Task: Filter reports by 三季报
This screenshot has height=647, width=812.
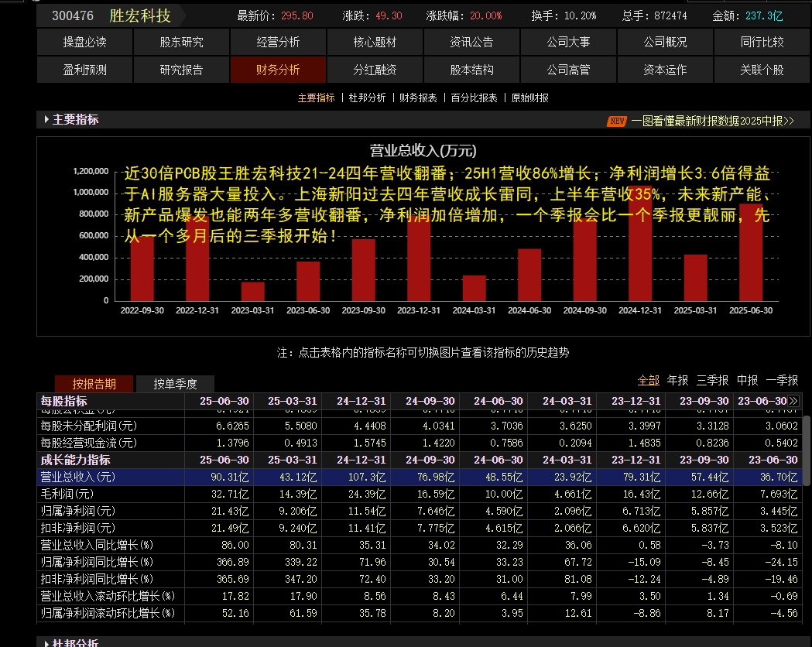Action: (712, 381)
